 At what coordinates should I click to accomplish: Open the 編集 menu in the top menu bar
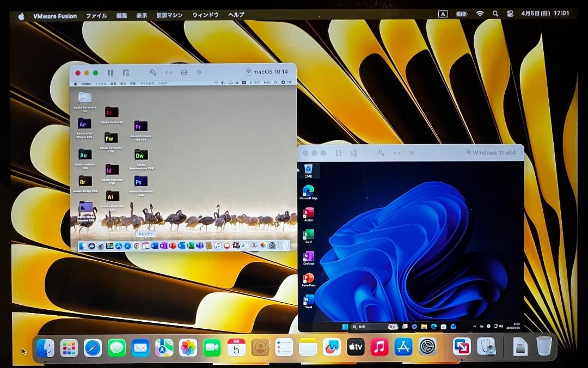[x=121, y=15]
